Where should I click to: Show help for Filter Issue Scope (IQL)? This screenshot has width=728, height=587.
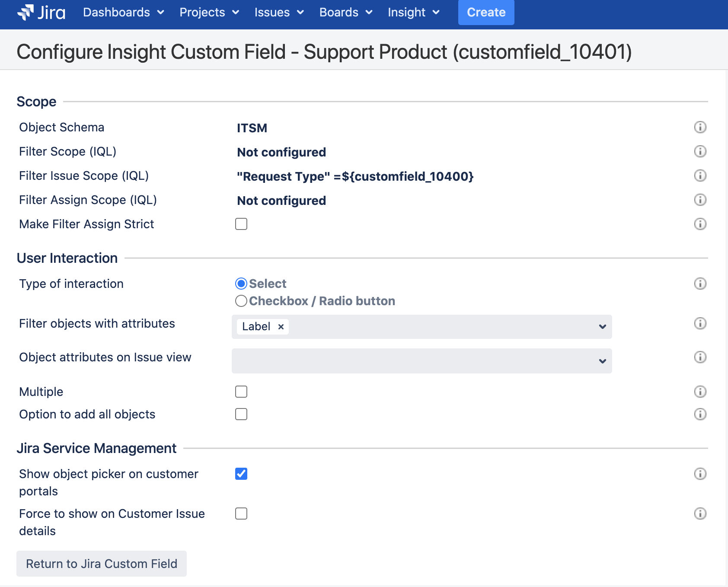700,175
